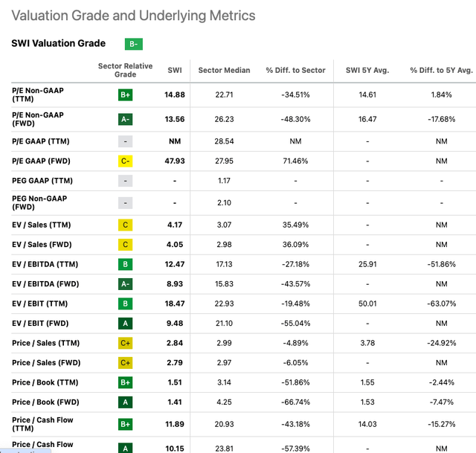The height and width of the screenshot is (453, 476).
Task: Select the A- grade badge for P/E Non-GAAP (FWD)
Action: click(126, 119)
